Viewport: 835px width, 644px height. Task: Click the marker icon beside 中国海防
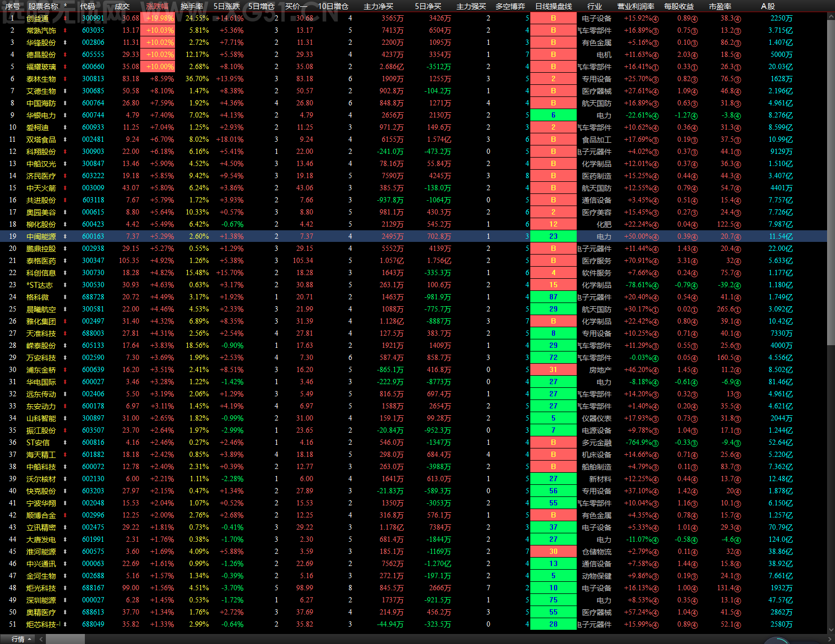[x=65, y=103]
